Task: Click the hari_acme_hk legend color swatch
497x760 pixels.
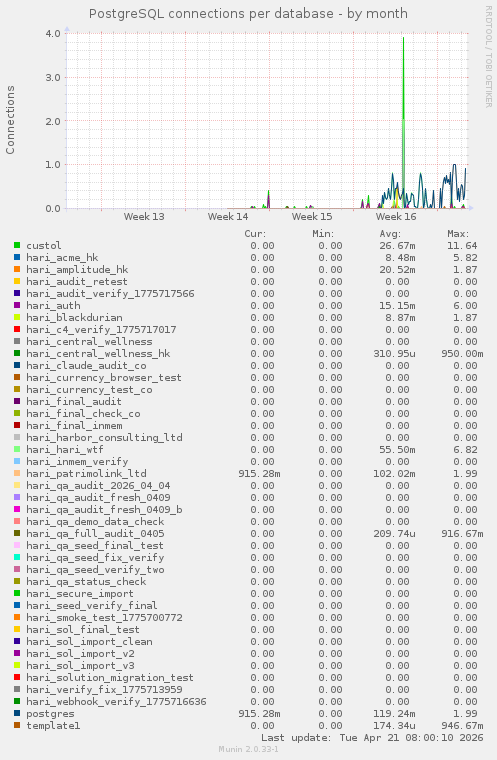Action: tap(17, 257)
